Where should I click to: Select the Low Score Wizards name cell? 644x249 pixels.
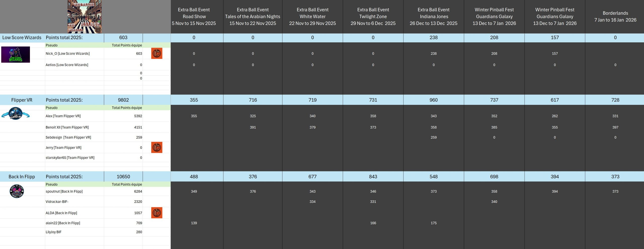click(22, 38)
